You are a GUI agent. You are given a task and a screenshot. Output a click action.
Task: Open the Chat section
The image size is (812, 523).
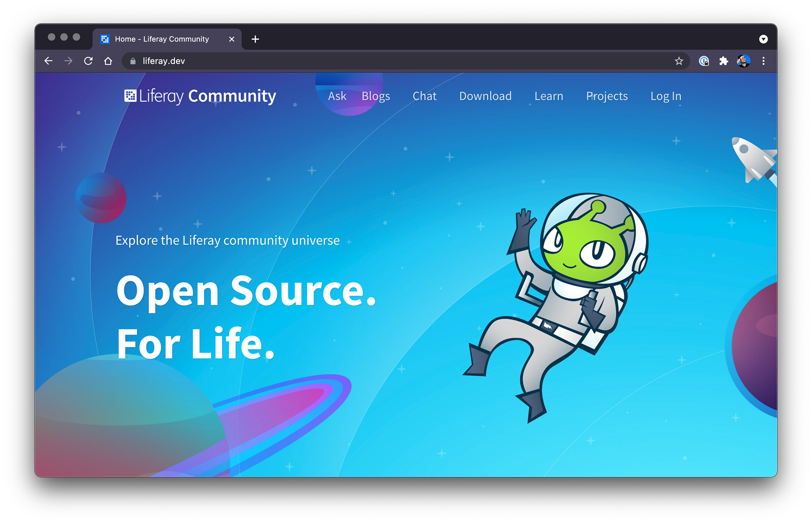coord(425,96)
